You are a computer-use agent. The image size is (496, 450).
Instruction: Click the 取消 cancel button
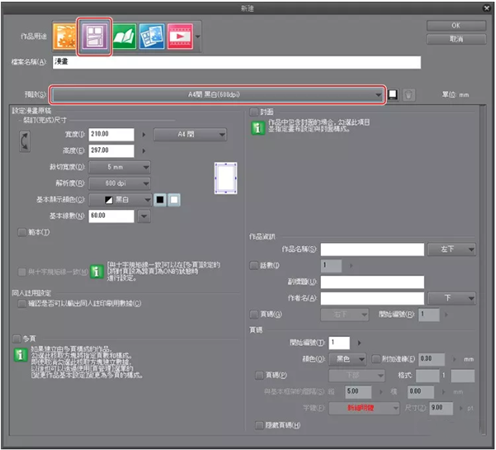[456, 39]
